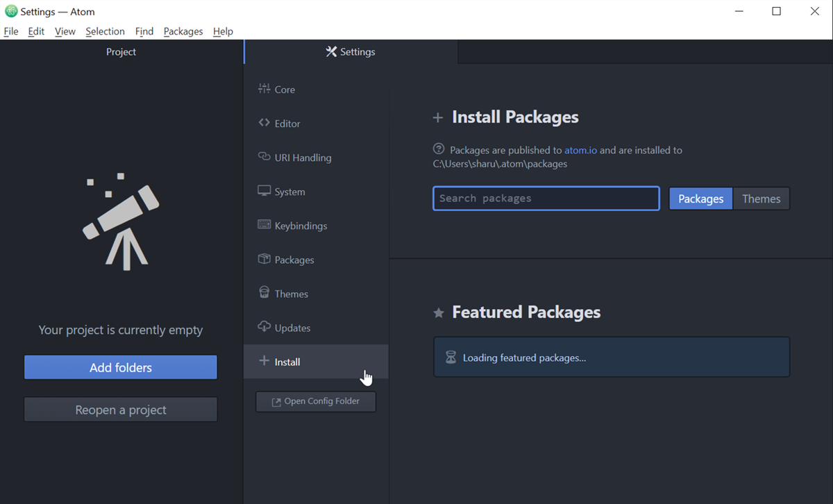Click the Keybindings keyboard icon

[x=264, y=225]
